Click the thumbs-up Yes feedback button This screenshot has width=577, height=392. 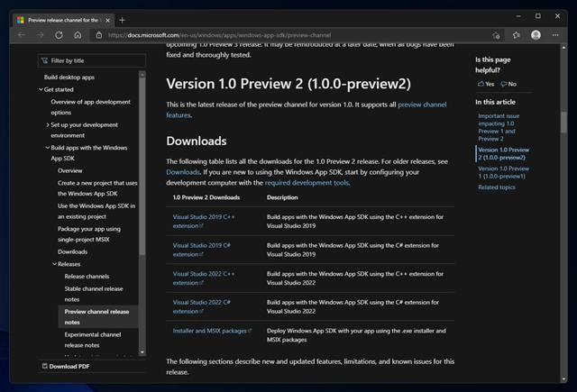tap(486, 84)
